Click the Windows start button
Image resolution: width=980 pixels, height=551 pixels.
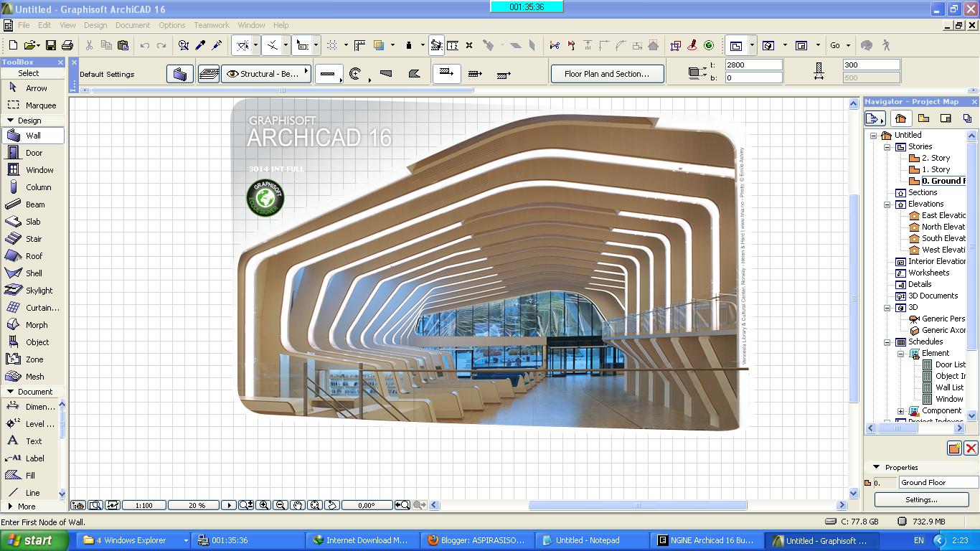(x=34, y=541)
